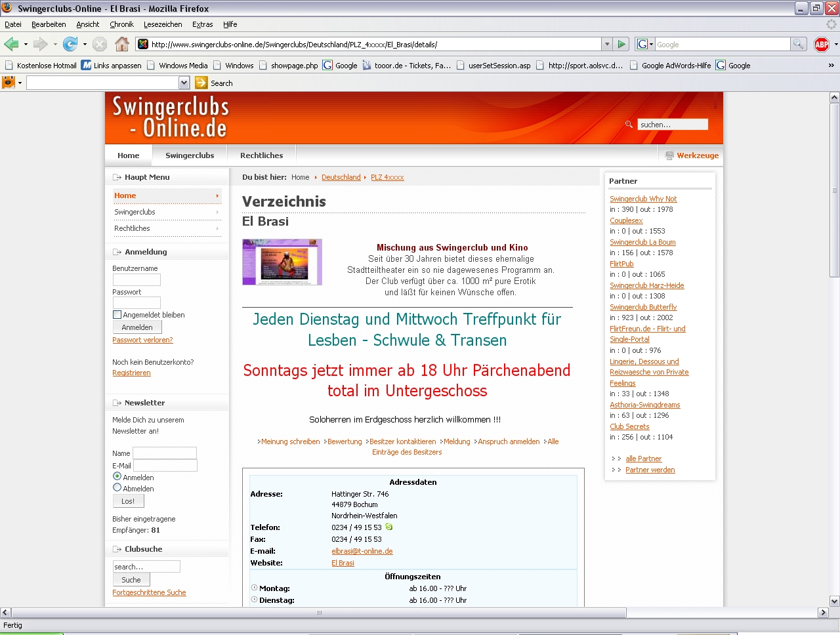The width and height of the screenshot is (840, 635).
Task: Click the alle Partner link
Action: [x=643, y=459]
